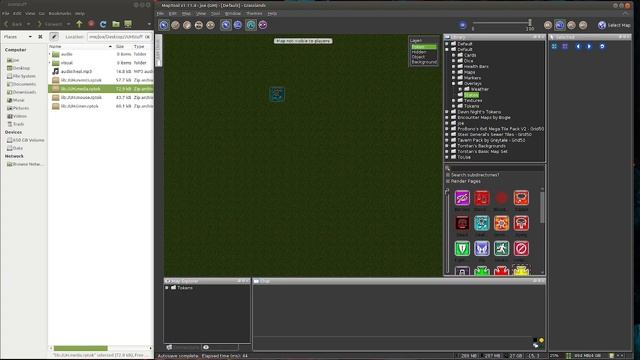The width and height of the screenshot is (640, 360).
Task: Open the Map menu in MapTool
Action: click(186, 13)
